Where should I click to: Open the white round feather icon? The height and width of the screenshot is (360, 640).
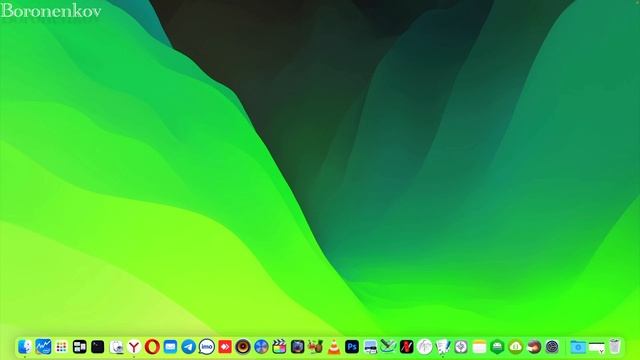[424, 347]
